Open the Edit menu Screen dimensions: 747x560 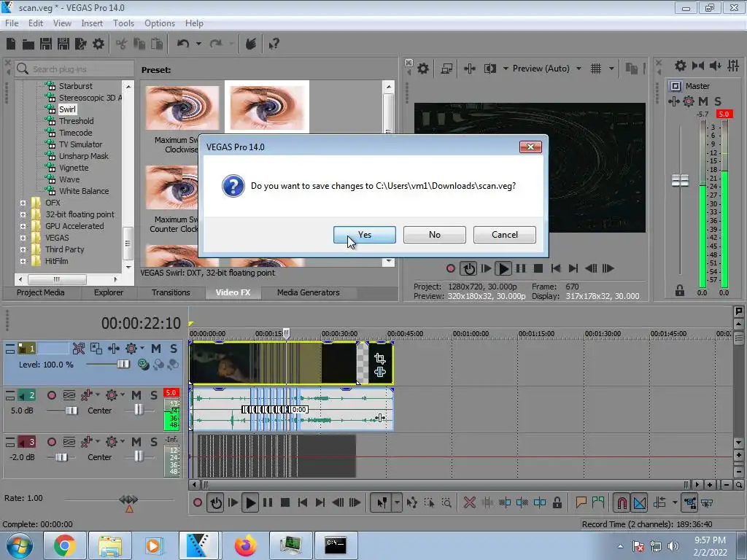[x=36, y=23]
